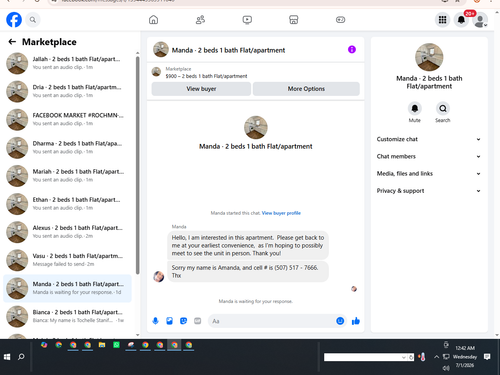Open Alexus apartment conversation

[68, 232]
